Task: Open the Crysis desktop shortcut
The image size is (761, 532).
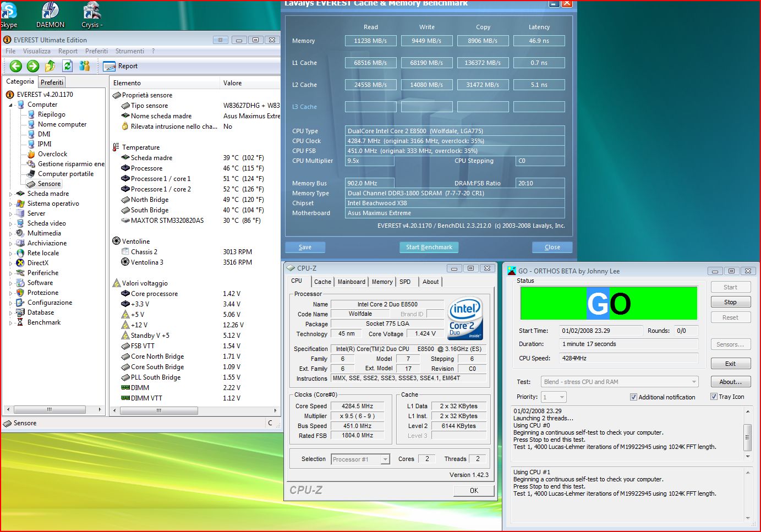Action: (x=92, y=14)
